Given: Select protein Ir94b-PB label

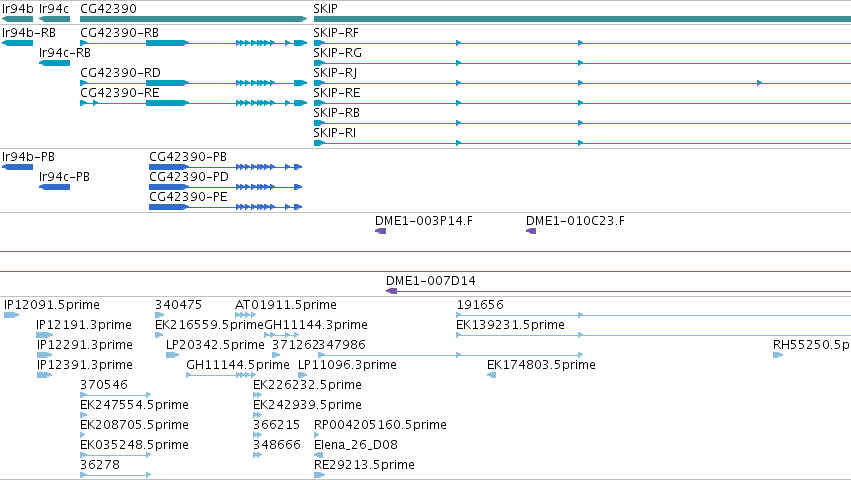Looking at the screenshot, I should [29, 157].
